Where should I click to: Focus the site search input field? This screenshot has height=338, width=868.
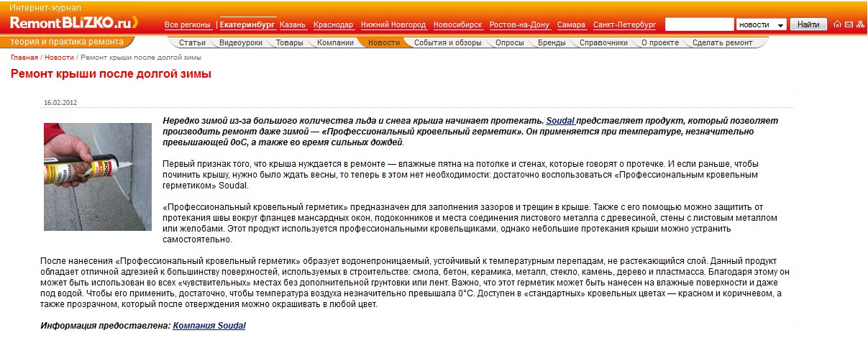[x=699, y=24]
